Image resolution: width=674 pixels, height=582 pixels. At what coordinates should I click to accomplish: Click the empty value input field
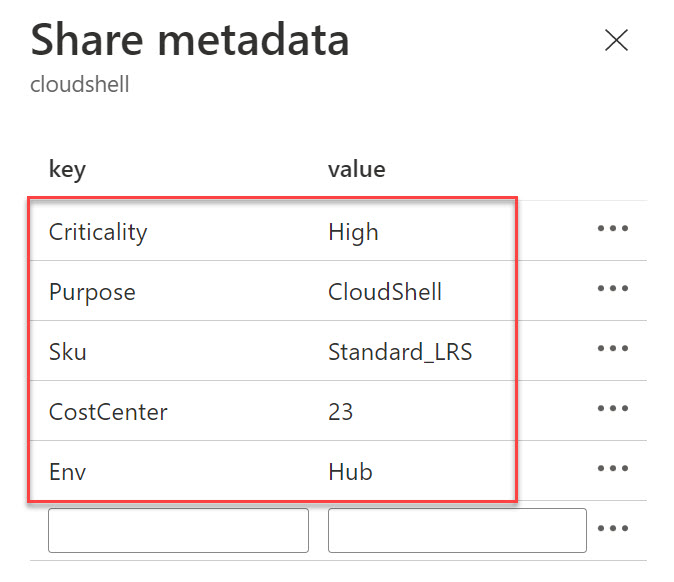(x=457, y=530)
